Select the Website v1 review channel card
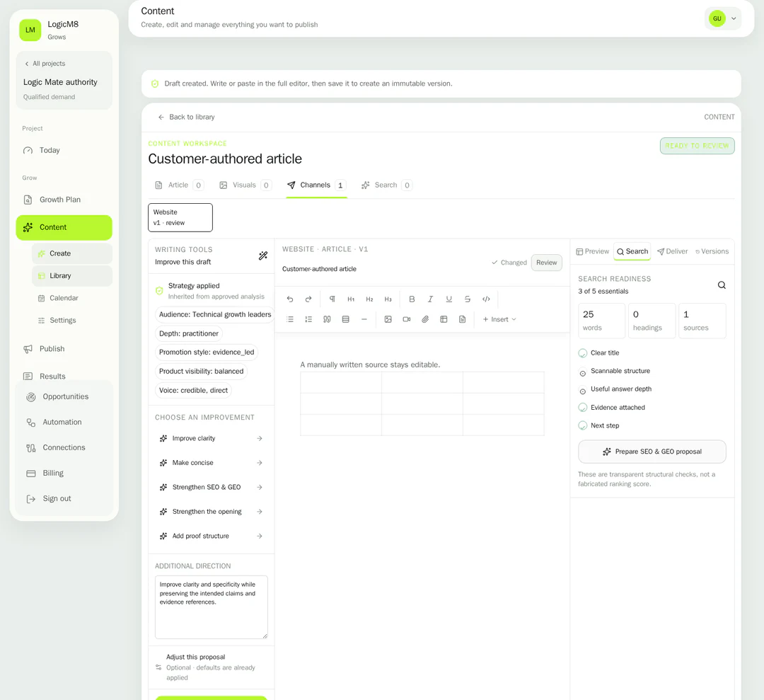 coord(180,217)
